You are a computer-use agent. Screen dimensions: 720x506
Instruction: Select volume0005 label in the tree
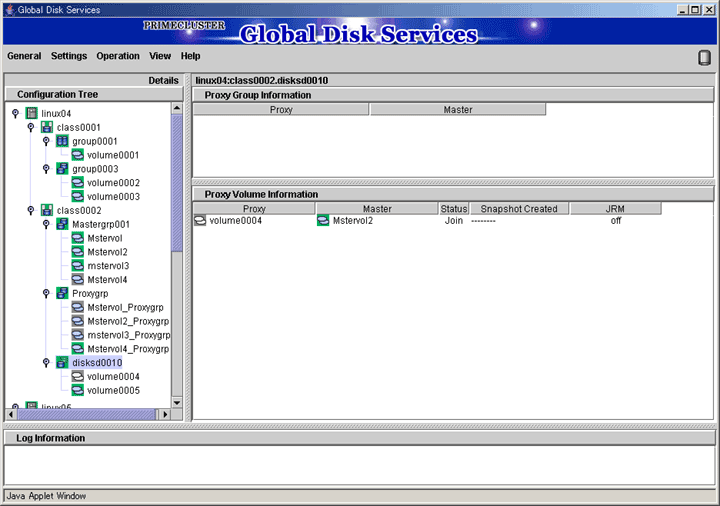click(113, 390)
